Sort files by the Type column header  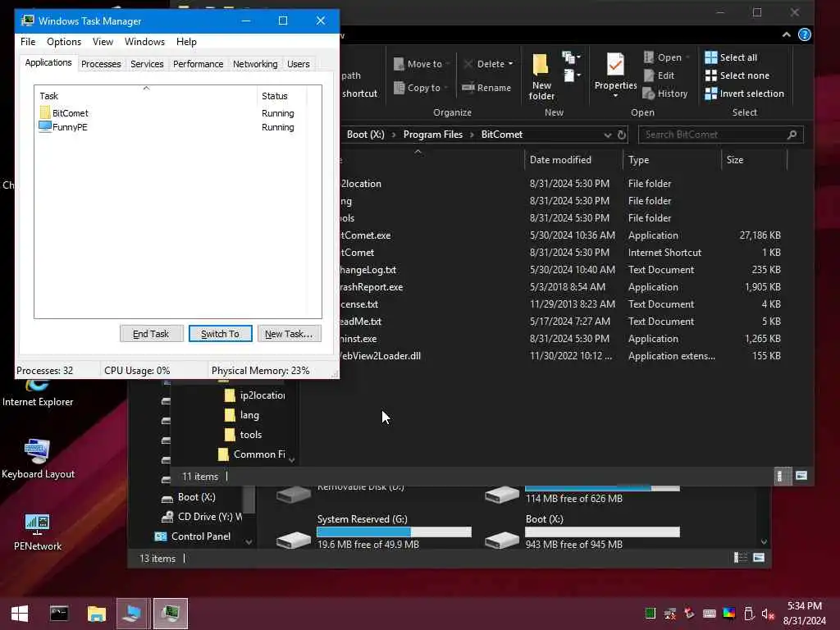(x=673, y=160)
